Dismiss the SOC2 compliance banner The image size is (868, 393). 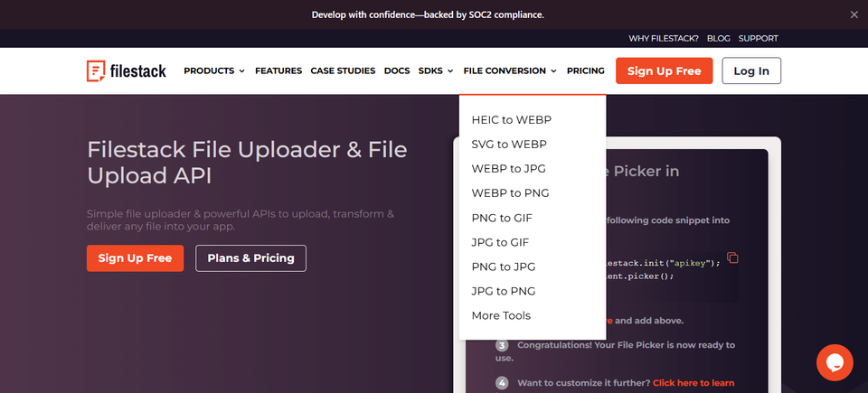pos(854,15)
